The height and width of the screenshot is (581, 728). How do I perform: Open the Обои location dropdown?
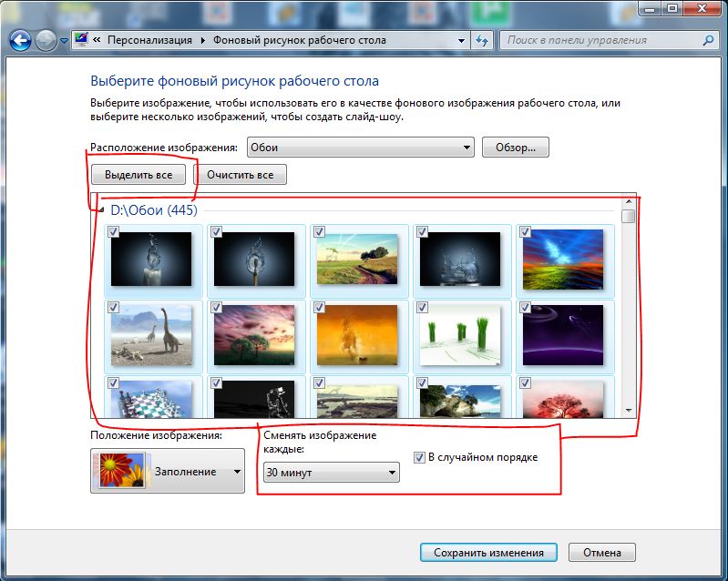point(360,148)
